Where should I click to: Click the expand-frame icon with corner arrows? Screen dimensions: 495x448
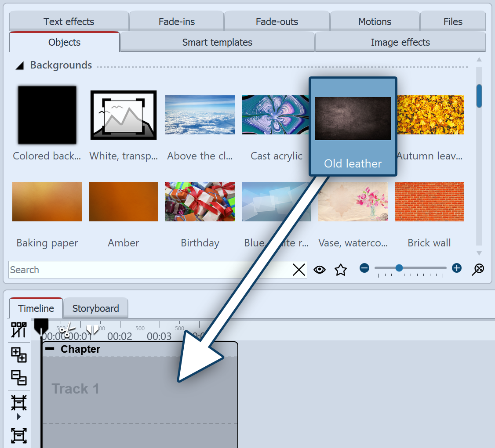pos(18,435)
